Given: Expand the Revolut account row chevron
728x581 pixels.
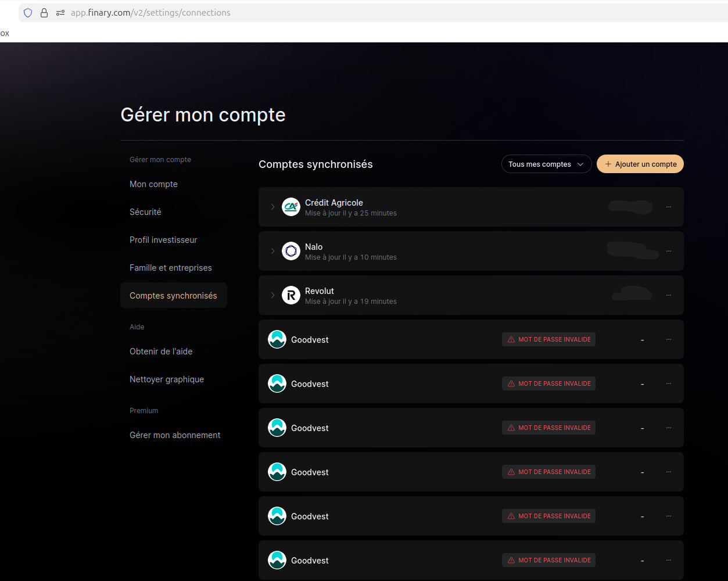Looking at the screenshot, I should tap(272, 295).
